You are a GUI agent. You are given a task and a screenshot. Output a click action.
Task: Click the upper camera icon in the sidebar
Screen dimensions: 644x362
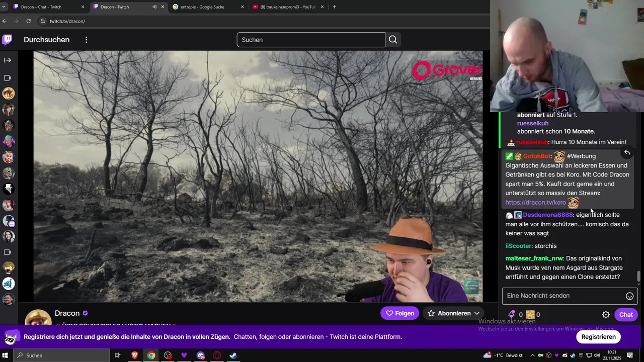8,78
